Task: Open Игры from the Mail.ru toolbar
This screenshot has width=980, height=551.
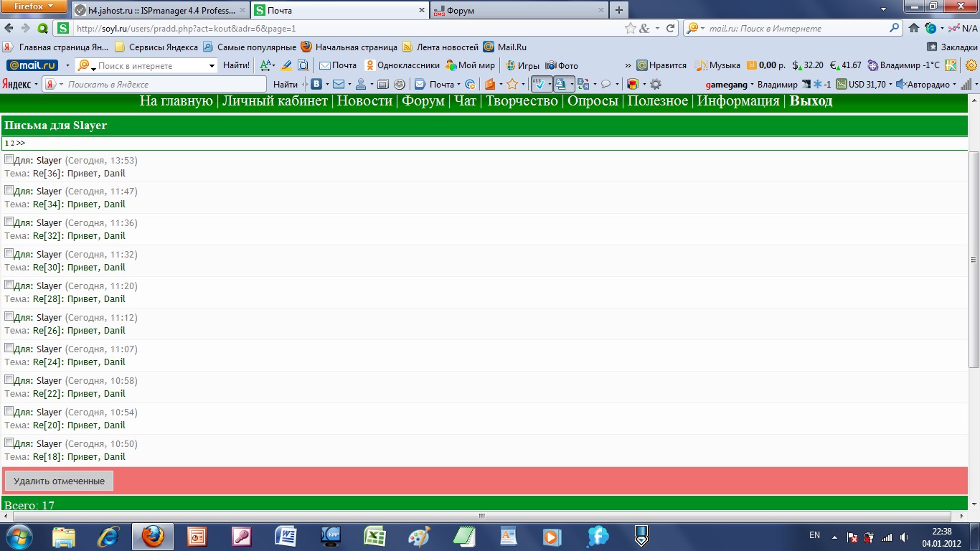Action: 522,65
